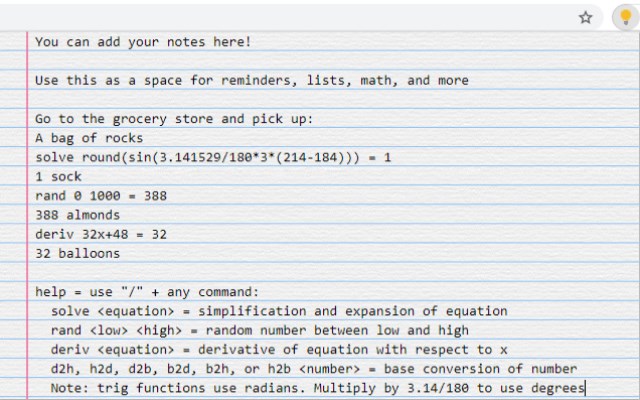Open the yellow lightbulb extension icon
Viewport: 640px width, 400px height.
click(626, 18)
